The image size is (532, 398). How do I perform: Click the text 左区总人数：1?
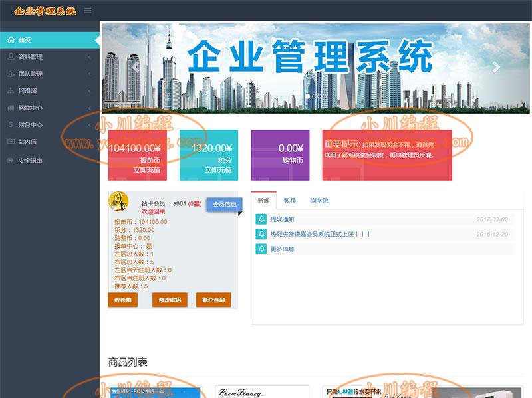pyautogui.click(x=134, y=254)
